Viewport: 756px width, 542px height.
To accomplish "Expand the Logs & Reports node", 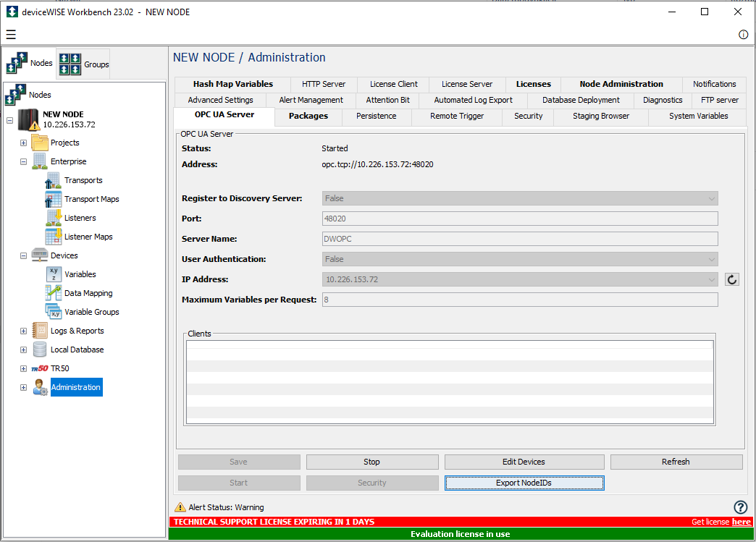I will pyautogui.click(x=23, y=331).
